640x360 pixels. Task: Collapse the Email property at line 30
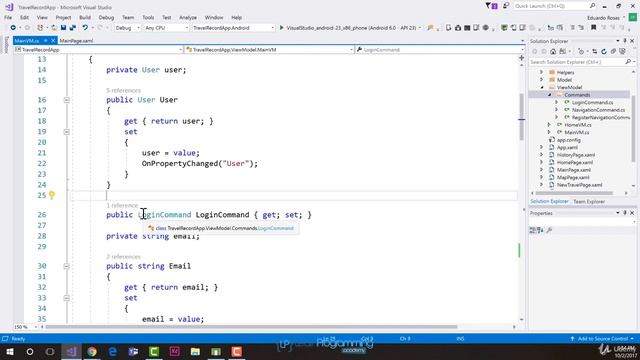(67, 266)
